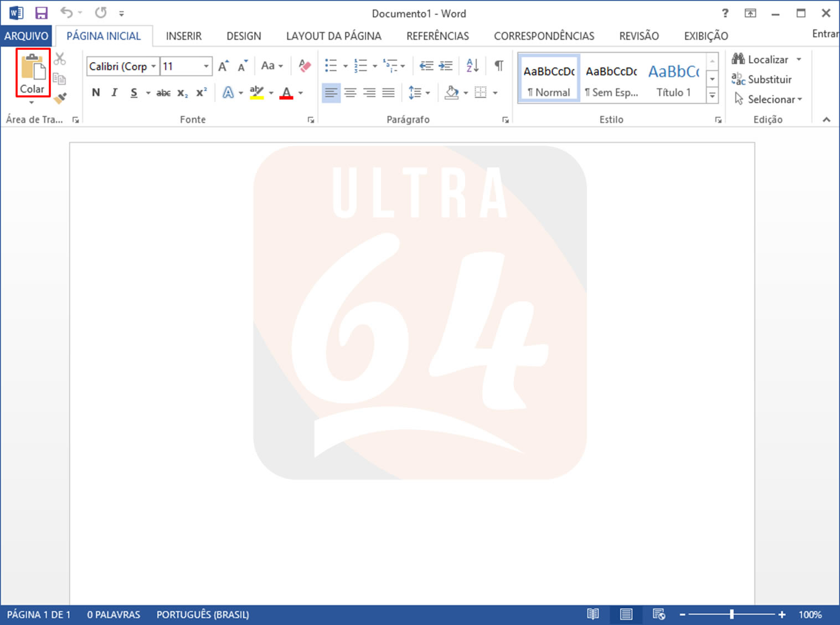Toggle show paragraph marks (¶)

[x=499, y=66]
